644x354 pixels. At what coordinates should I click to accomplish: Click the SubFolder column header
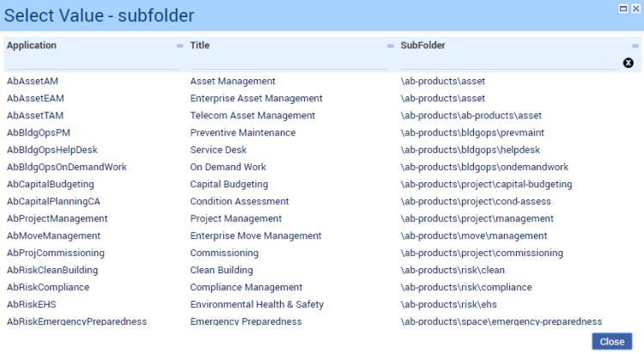(x=422, y=46)
